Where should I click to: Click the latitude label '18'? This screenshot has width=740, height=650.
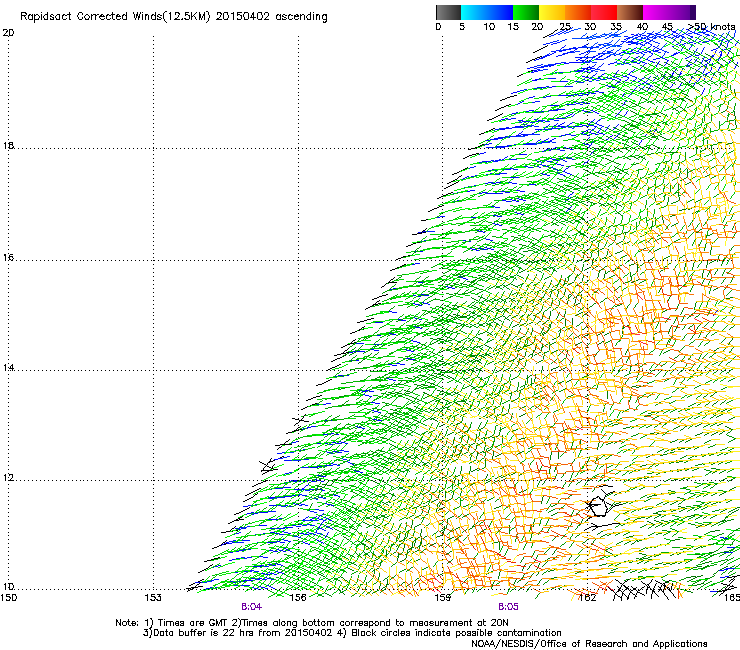tap(8, 145)
